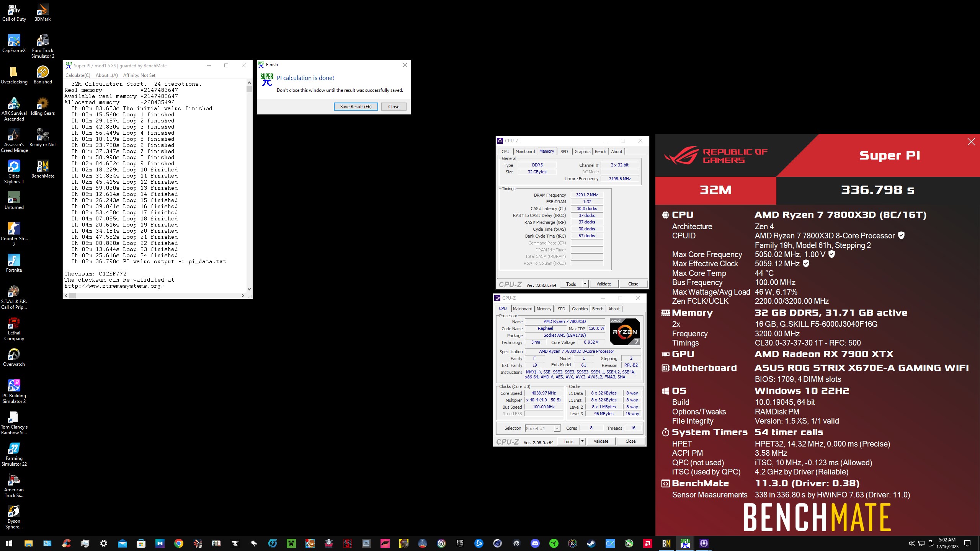Switch to SPD tab in upper CPU-Z window
The height and width of the screenshot is (551, 980).
coord(564,152)
